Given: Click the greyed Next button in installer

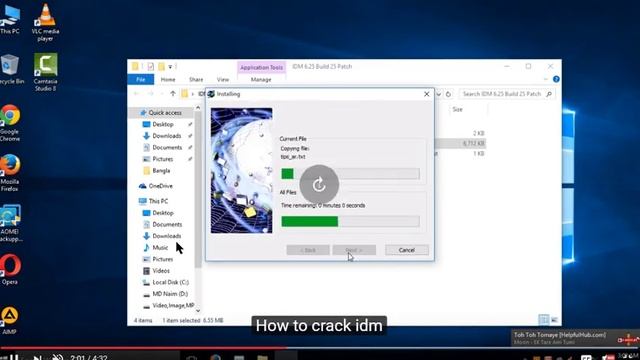Looking at the screenshot, I should (354, 250).
